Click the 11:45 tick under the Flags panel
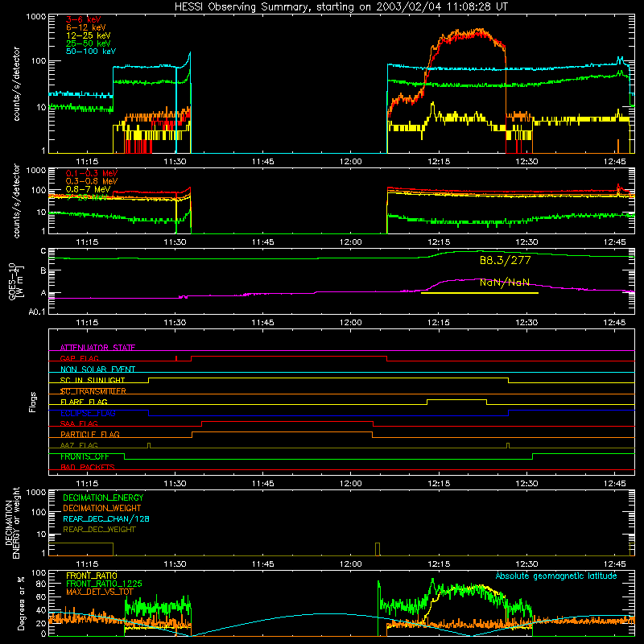 263,484
